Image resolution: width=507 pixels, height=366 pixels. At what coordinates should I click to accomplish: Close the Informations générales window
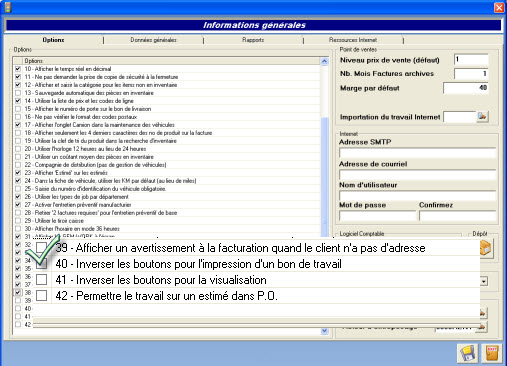tap(499, 7)
